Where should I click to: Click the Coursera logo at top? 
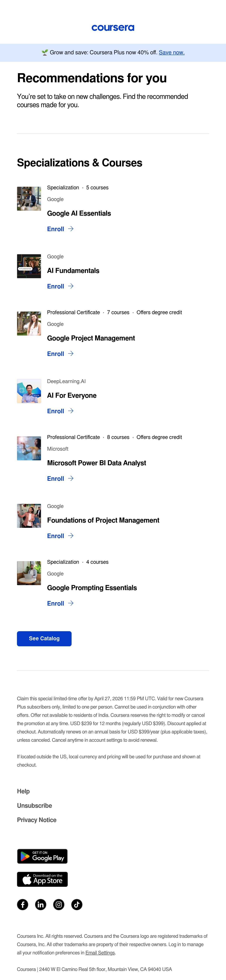pyautogui.click(x=113, y=28)
